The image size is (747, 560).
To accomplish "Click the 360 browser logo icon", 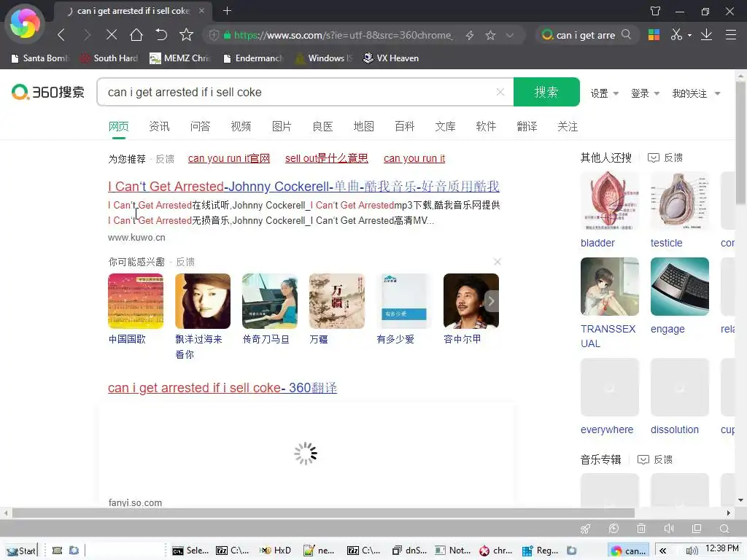I will coord(25,24).
